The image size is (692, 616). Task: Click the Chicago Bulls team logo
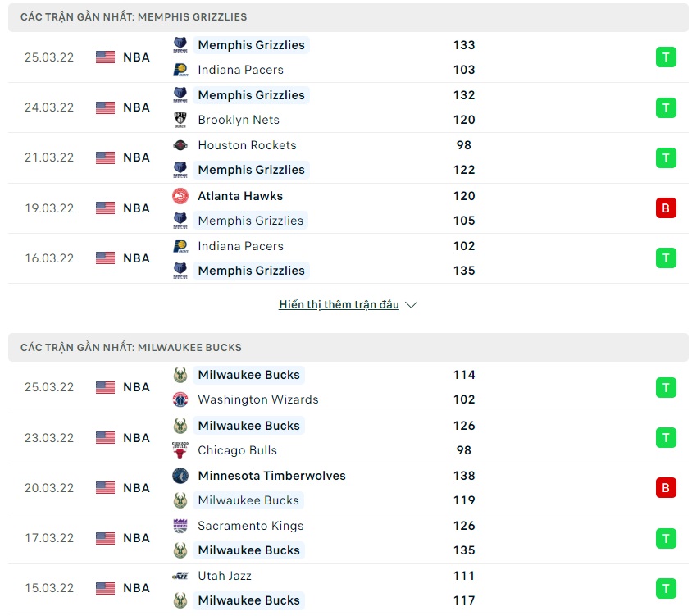(x=180, y=450)
